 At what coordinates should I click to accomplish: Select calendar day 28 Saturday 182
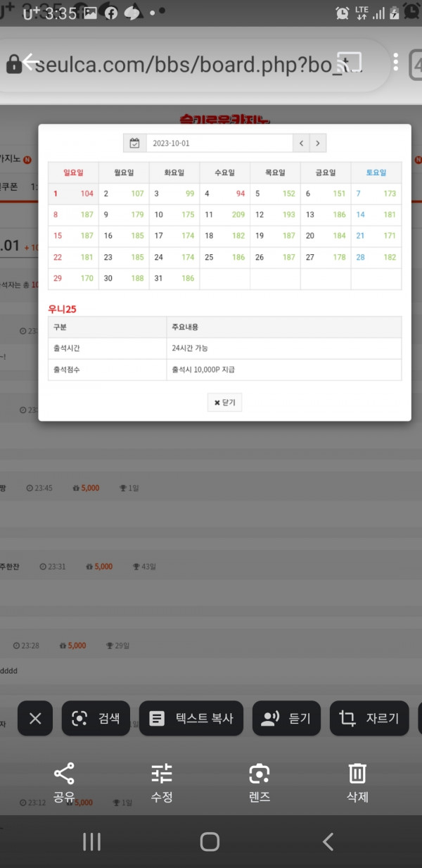point(376,257)
